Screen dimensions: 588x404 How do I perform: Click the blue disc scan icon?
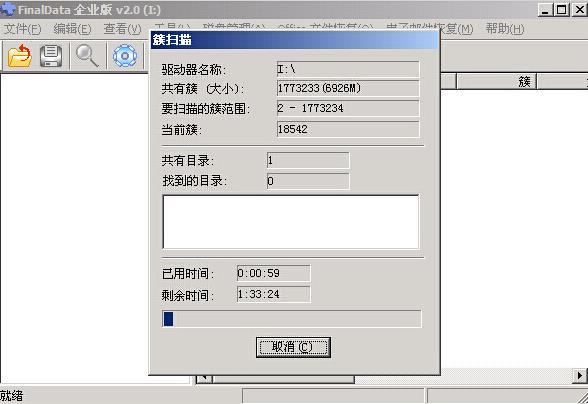point(125,56)
